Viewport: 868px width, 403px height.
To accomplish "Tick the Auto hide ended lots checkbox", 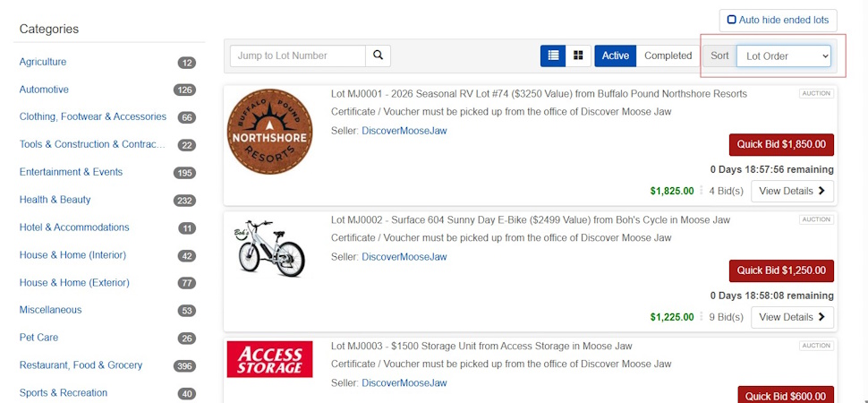I will (x=732, y=20).
